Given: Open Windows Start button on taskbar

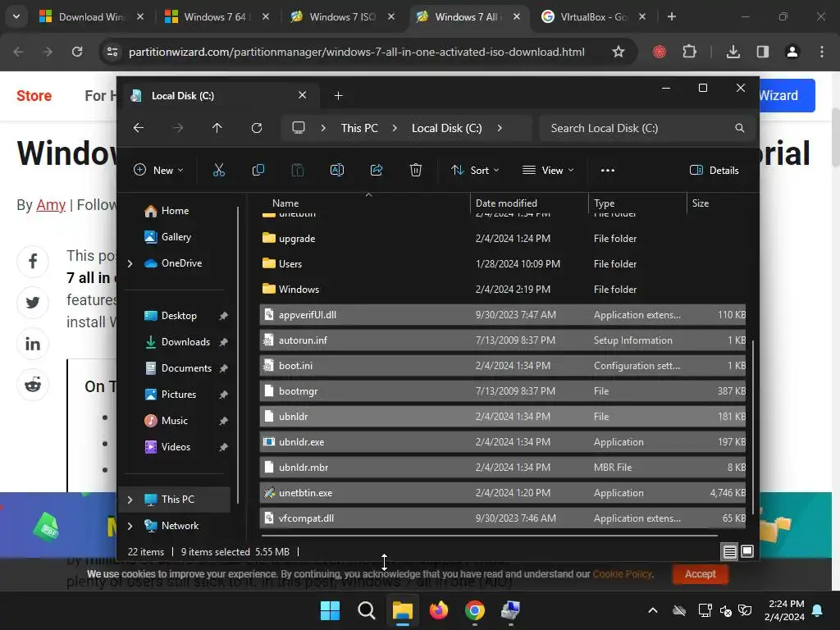Looking at the screenshot, I should [x=330, y=610].
